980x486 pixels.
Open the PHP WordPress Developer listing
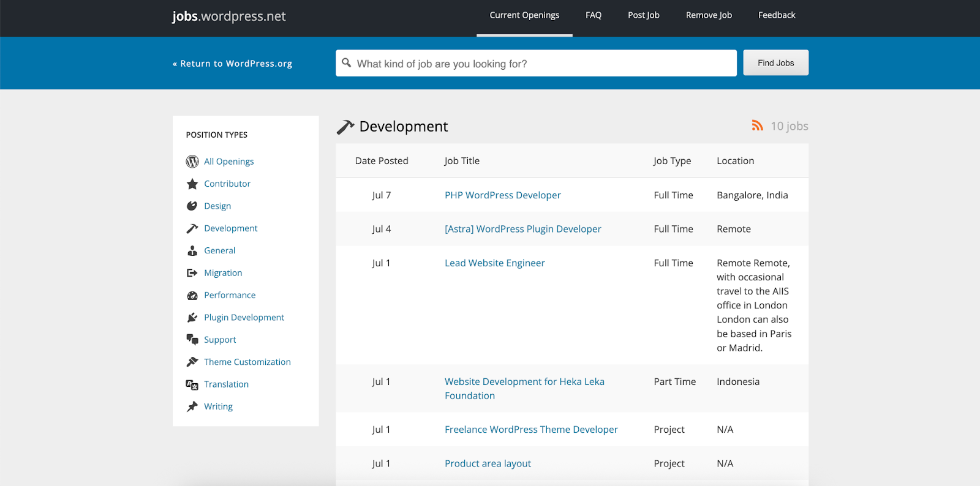coord(502,195)
